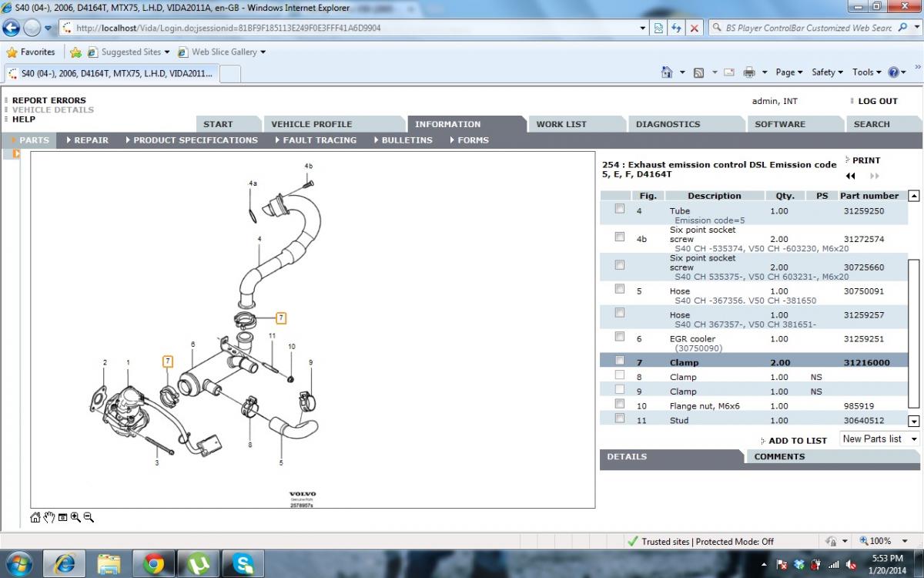The height and width of the screenshot is (578, 924).
Task: Click the orange sidebar expand arrow next to the diagram
Action: pyautogui.click(x=16, y=154)
